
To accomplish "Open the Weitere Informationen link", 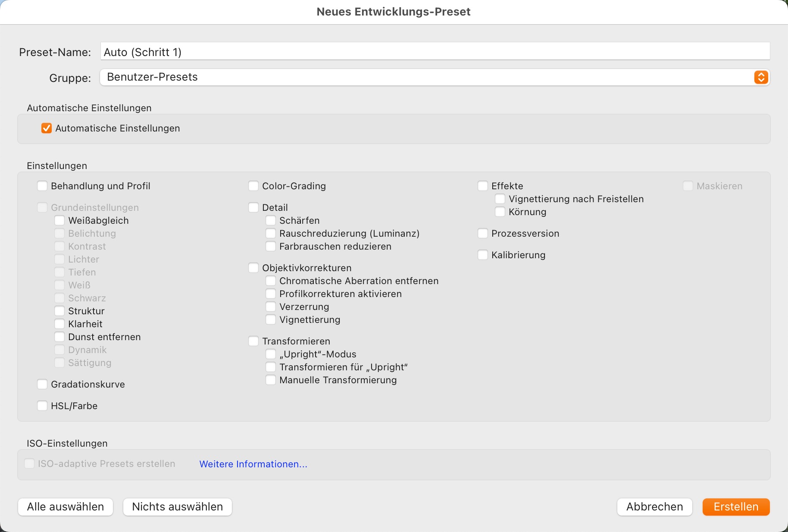I will click(253, 464).
